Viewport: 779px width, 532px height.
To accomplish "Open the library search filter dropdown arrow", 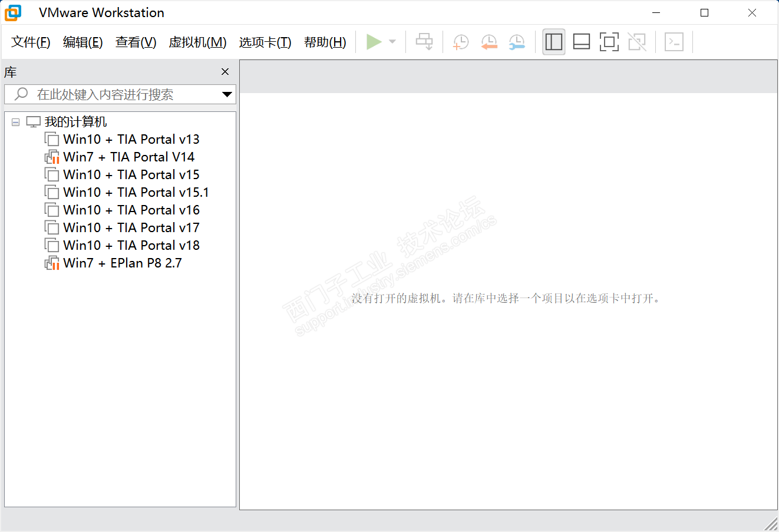I will [x=227, y=94].
